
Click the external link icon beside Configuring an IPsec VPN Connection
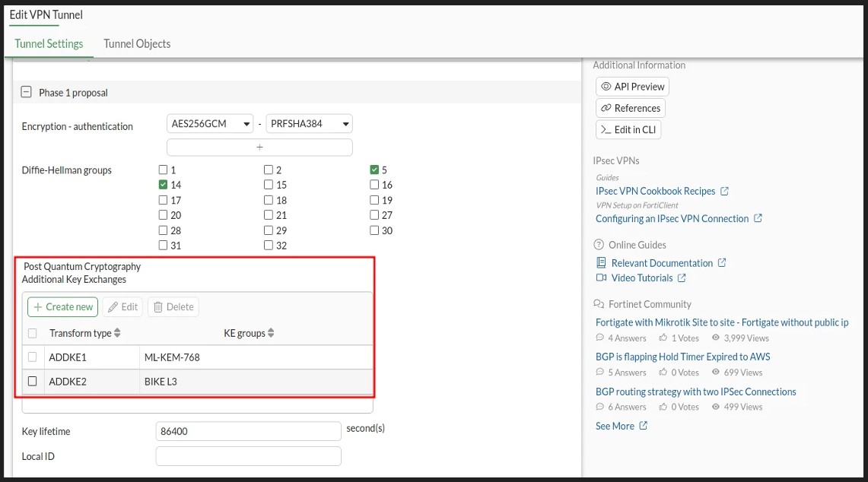point(758,218)
